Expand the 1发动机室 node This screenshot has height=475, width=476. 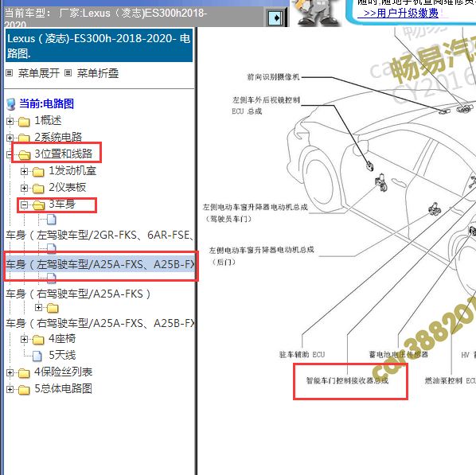[x=24, y=172]
